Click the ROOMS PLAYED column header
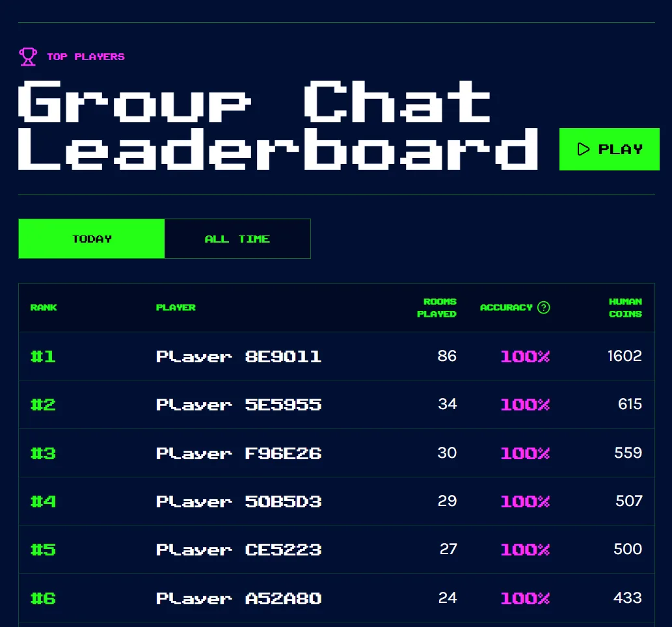672x627 pixels. [x=437, y=308]
